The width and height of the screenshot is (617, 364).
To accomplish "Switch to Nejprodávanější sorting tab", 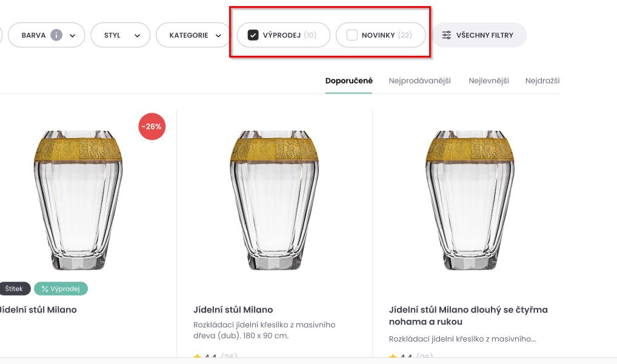I will pyautogui.click(x=419, y=80).
